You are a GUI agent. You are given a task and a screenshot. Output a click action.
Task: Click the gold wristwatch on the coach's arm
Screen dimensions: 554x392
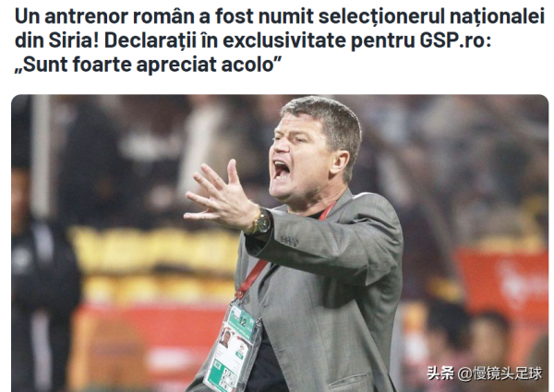261,221
